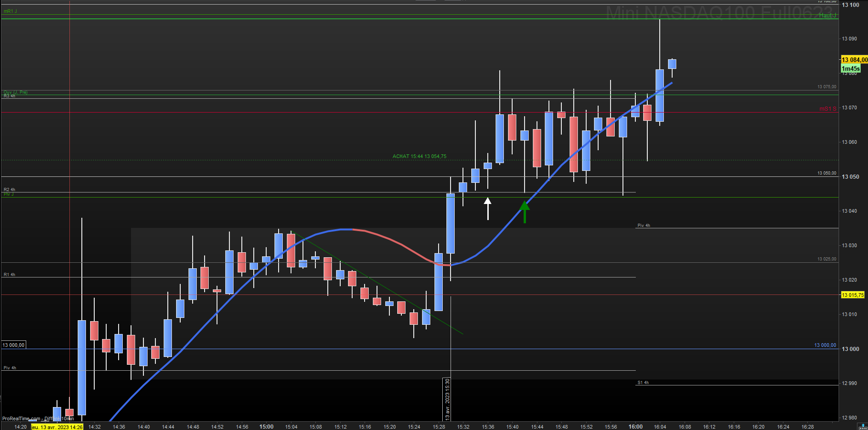The image size is (868, 430).
Task: Select the ACHAT 15:44 13 054,75 order label
Action: tap(419, 156)
